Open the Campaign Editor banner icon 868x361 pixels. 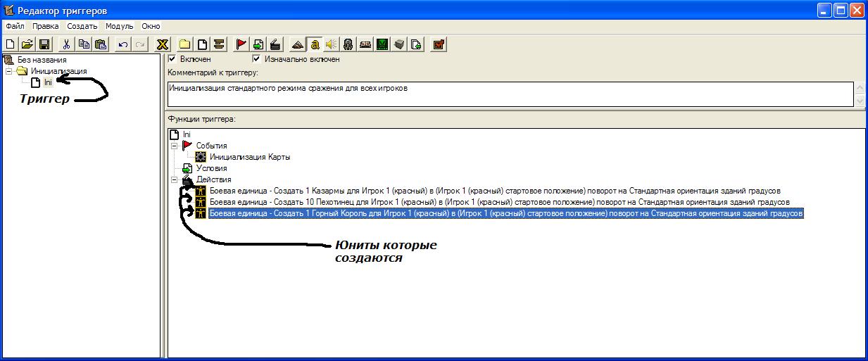point(365,44)
